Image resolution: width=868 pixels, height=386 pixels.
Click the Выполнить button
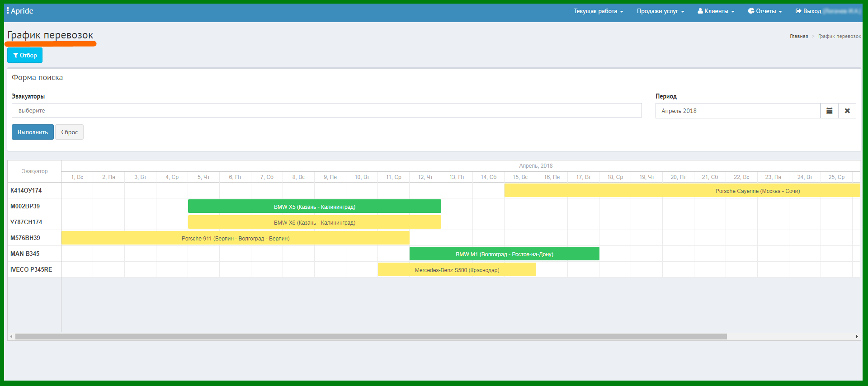33,132
